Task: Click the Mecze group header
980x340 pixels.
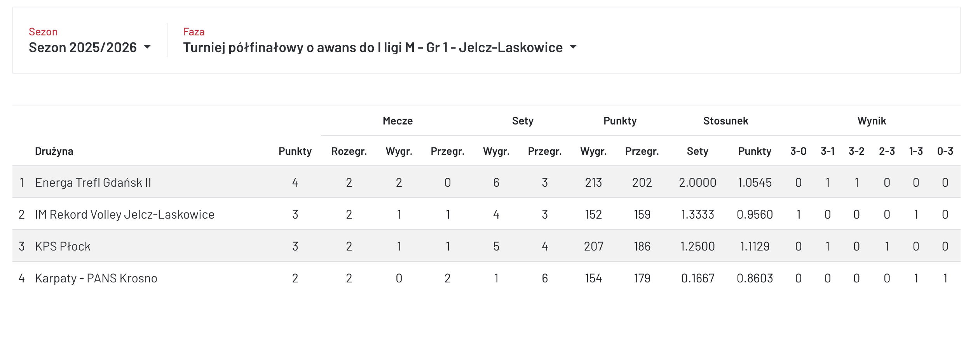Action: click(x=398, y=121)
